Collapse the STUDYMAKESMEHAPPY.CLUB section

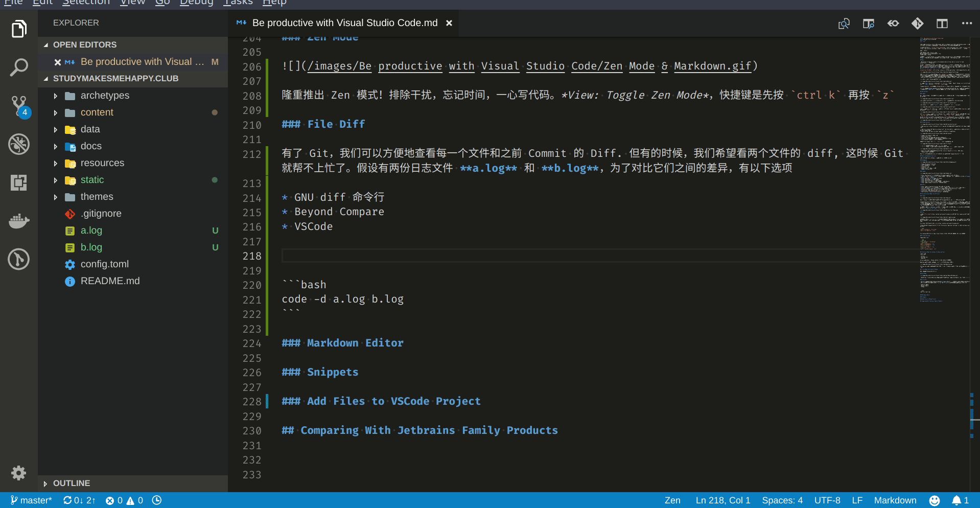pyautogui.click(x=133, y=79)
